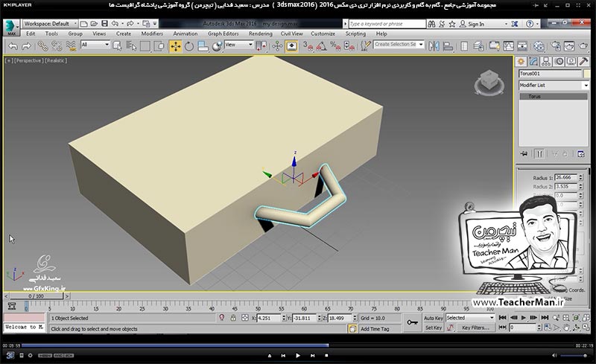
Task: Open the Customize menu
Action: (x=323, y=33)
